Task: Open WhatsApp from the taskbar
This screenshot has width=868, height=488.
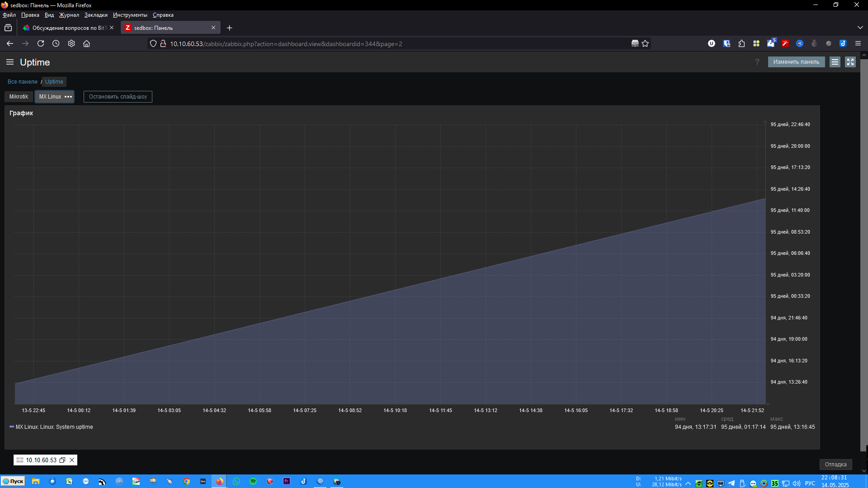Action: point(236,481)
